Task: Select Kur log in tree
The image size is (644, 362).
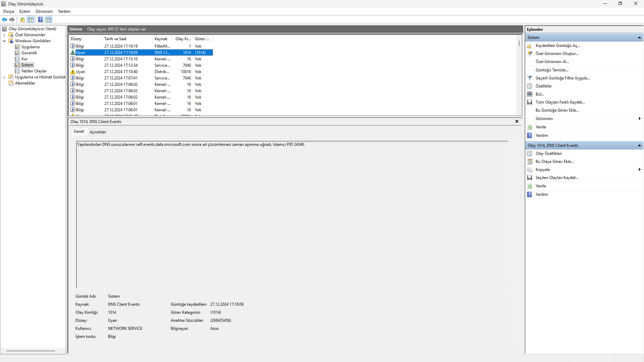Action: [x=24, y=59]
